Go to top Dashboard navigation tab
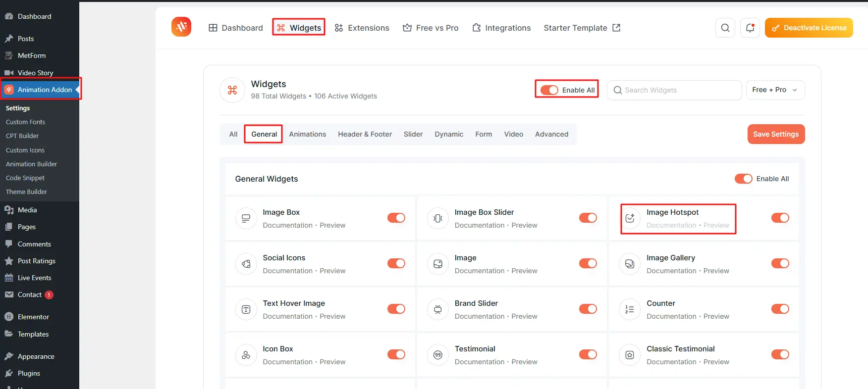The width and height of the screenshot is (868, 389). click(x=236, y=28)
